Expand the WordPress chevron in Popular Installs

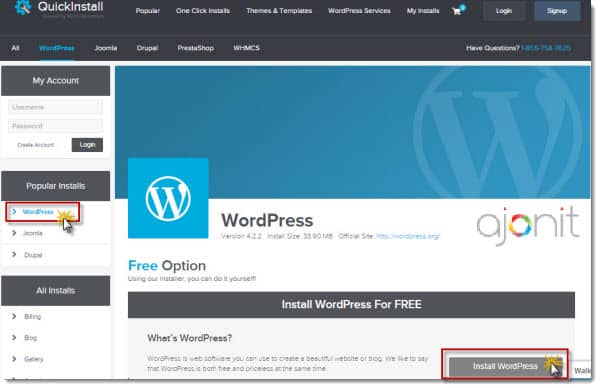point(14,212)
